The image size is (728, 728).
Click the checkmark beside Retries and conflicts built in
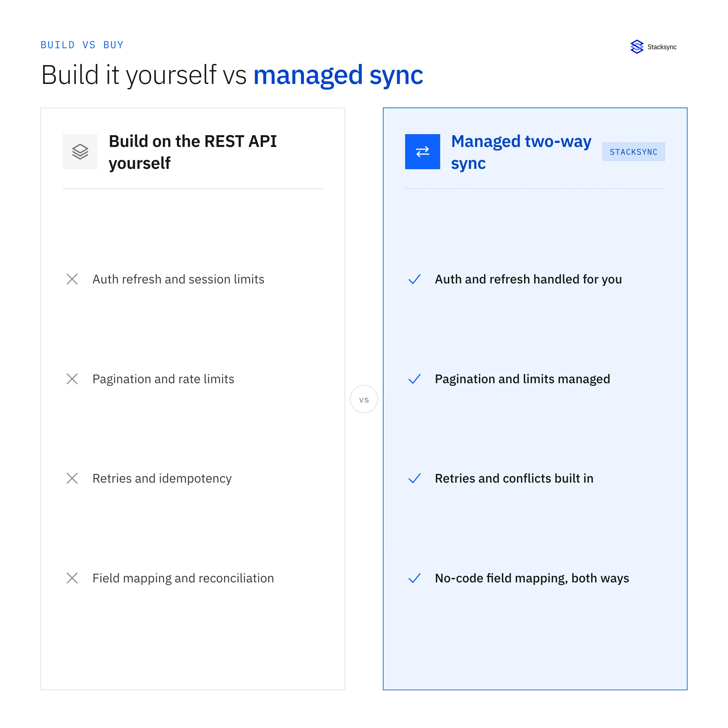[415, 478]
